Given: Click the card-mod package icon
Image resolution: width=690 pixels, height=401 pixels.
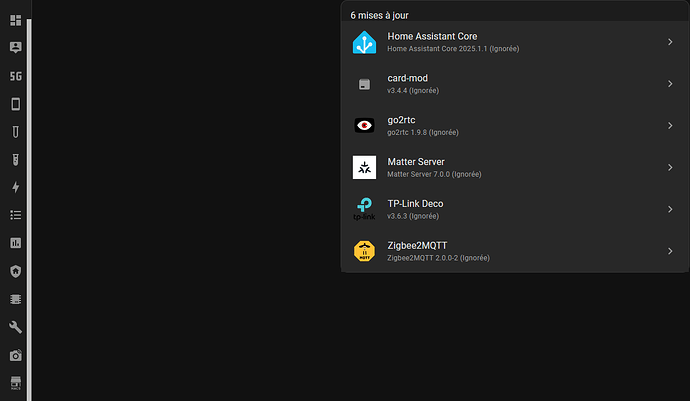Looking at the screenshot, I should [x=364, y=84].
